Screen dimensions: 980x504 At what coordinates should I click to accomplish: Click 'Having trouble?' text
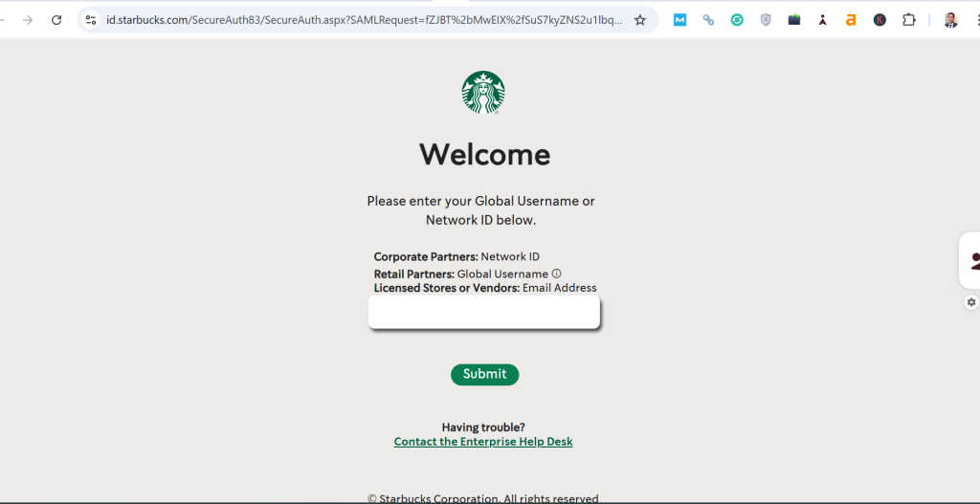click(483, 427)
